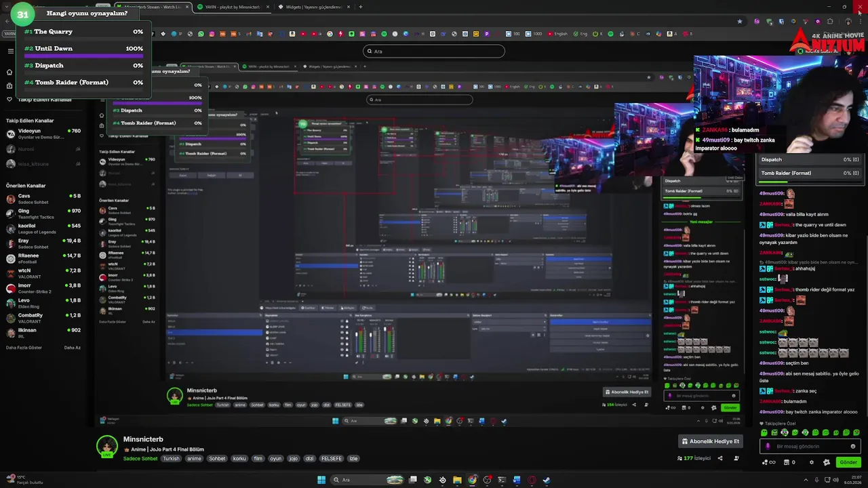
Task: Send the chat message with Gönder
Action: click(x=848, y=462)
